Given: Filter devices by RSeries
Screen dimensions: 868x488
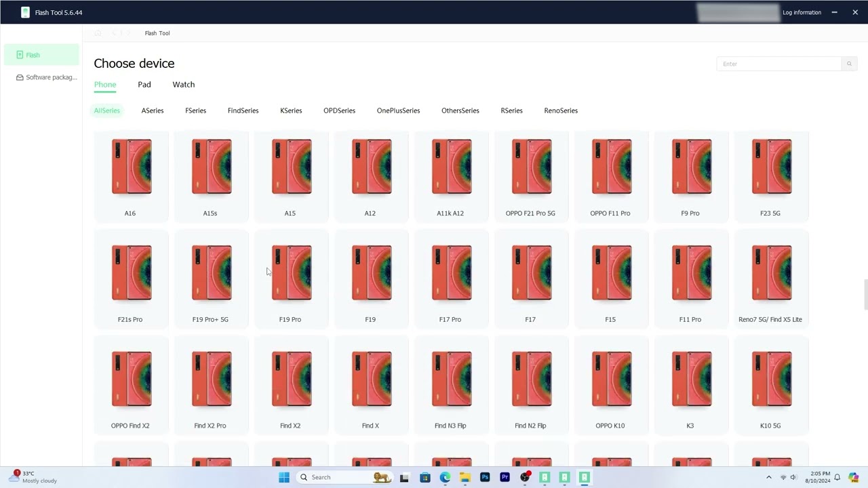Looking at the screenshot, I should tap(512, 110).
